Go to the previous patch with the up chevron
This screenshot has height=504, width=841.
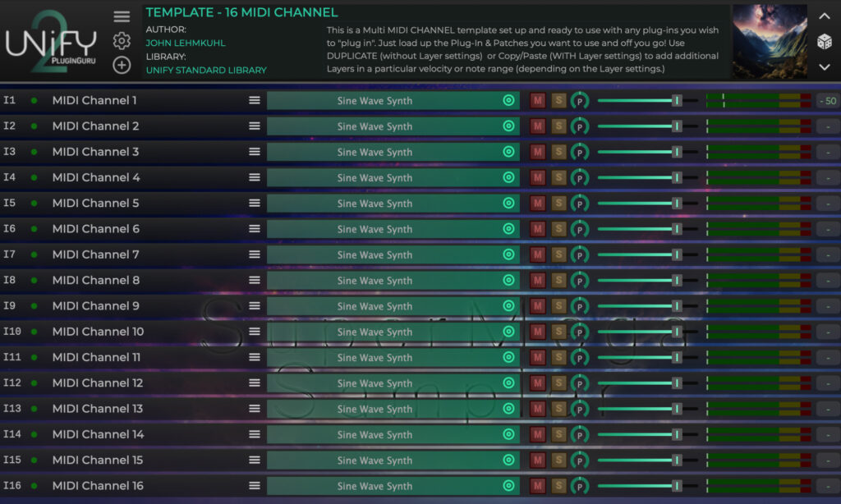pyautogui.click(x=825, y=16)
